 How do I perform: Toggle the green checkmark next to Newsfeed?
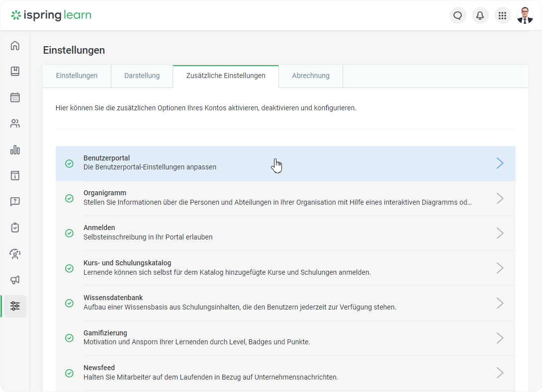click(x=70, y=373)
